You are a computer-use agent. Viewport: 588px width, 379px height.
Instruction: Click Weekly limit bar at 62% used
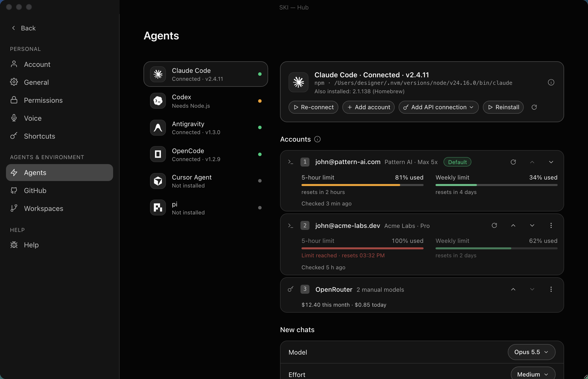point(496,248)
